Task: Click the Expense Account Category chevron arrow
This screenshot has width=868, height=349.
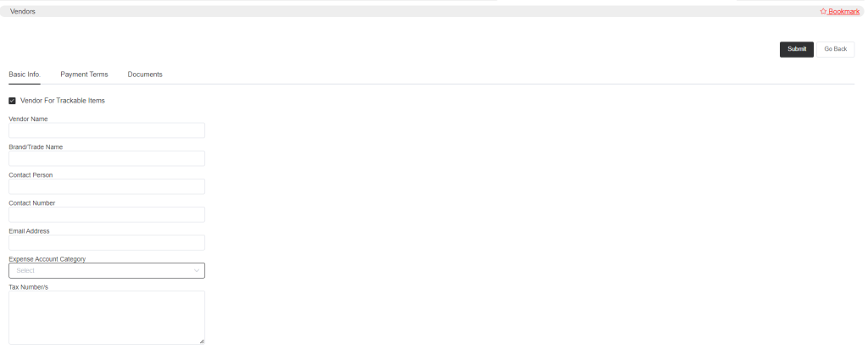Action: 197,270
